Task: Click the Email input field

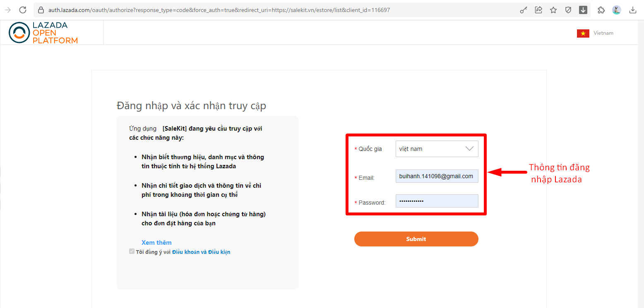Action: [x=437, y=176]
